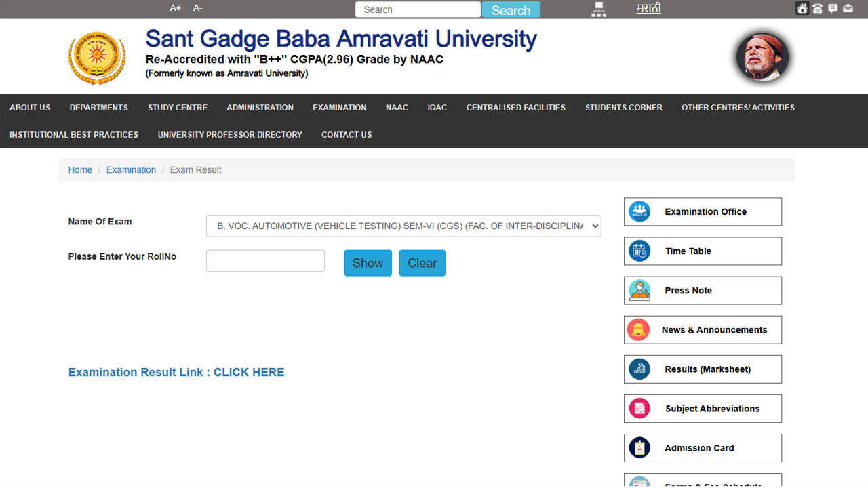Go to home via the house icon

coord(802,8)
